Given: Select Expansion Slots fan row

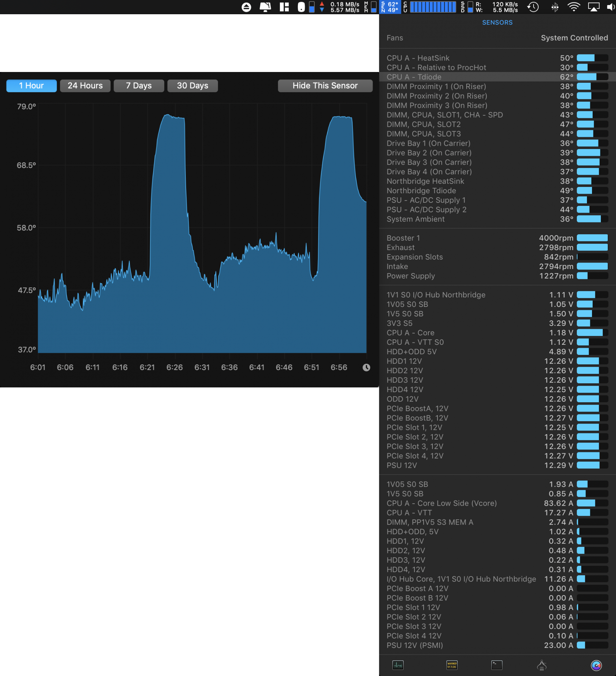Looking at the screenshot, I should pos(497,257).
